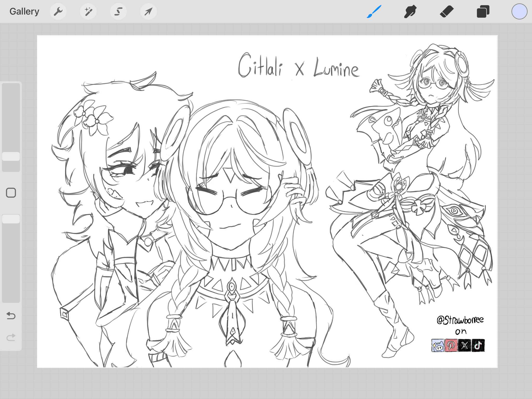Select the Eraser tool
The width and height of the screenshot is (532, 399).
coord(447,11)
